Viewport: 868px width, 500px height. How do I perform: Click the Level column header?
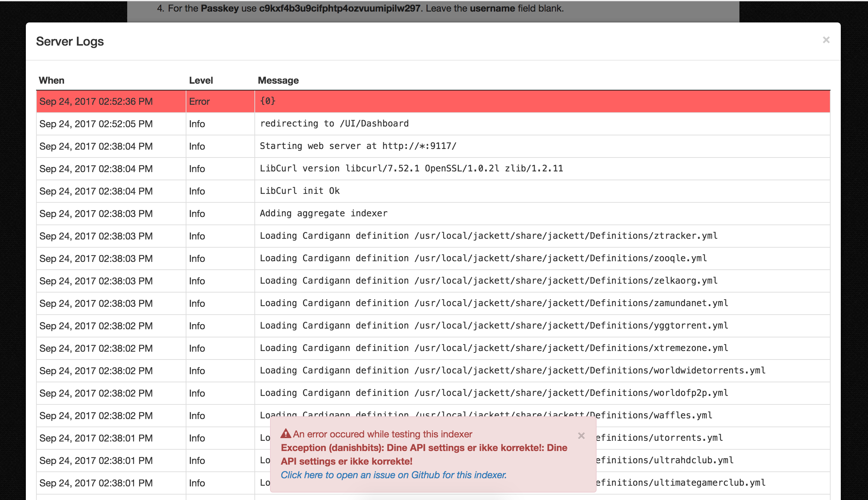click(x=201, y=80)
